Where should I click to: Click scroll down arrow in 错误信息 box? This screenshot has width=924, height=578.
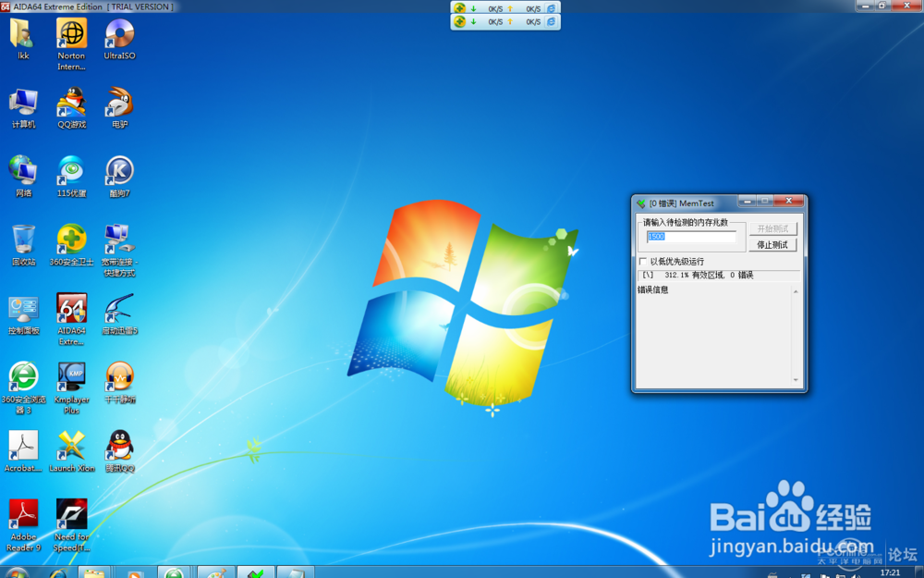[796, 380]
